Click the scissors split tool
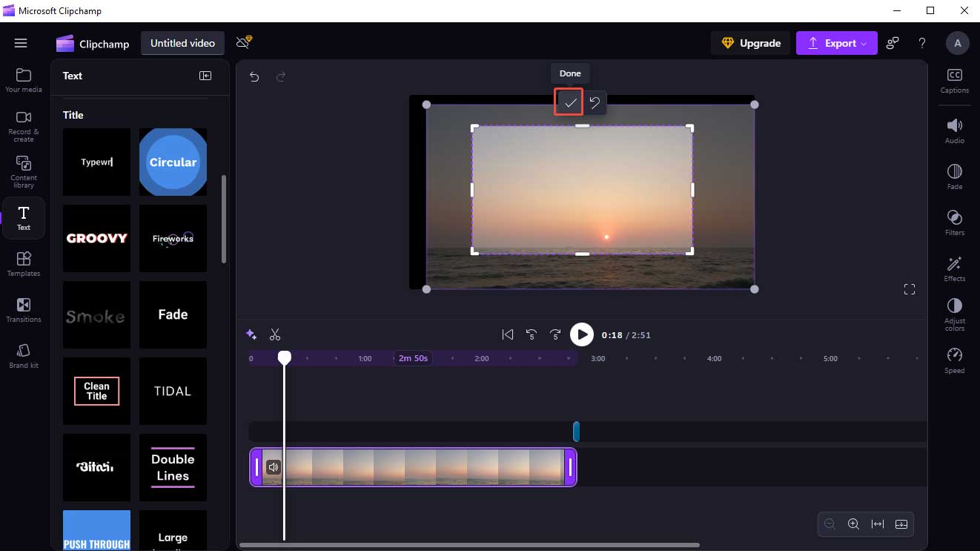980x551 pixels. [x=275, y=334]
